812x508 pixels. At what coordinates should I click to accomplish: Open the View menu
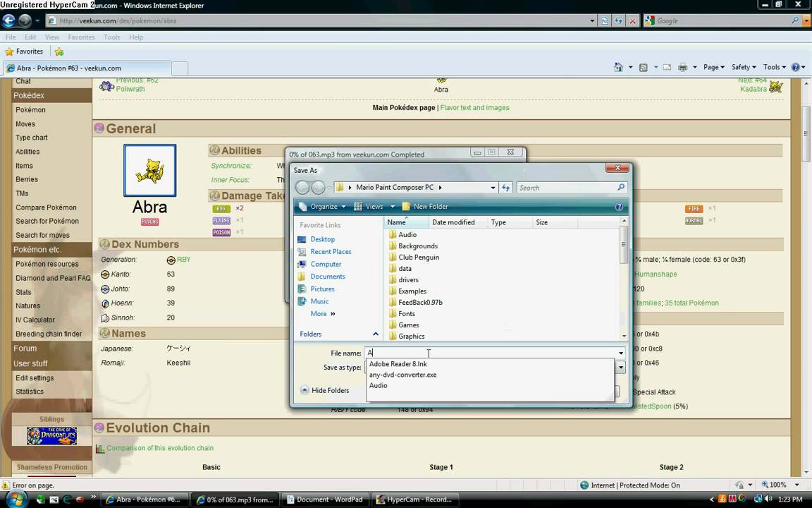pyautogui.click(x=51, y=37)
